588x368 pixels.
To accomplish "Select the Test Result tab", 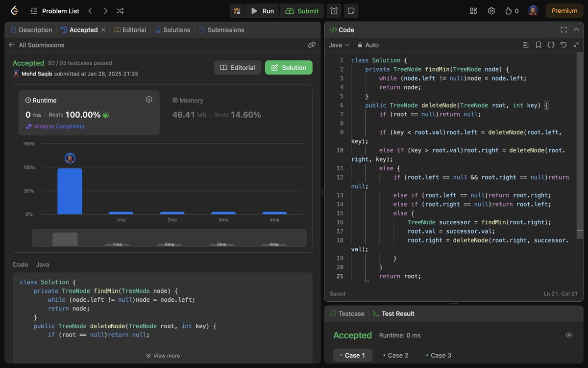I will pos(393,314).
